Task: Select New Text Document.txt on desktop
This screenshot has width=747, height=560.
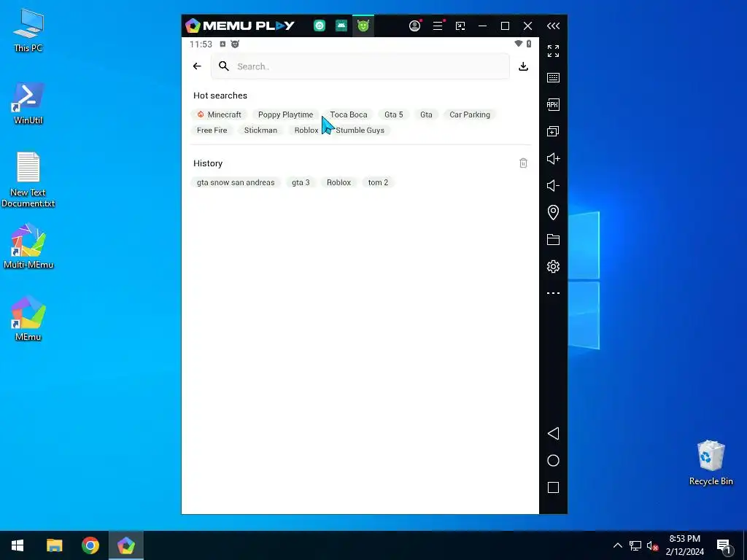Action: pyautogui.click(x=28, y=180)
